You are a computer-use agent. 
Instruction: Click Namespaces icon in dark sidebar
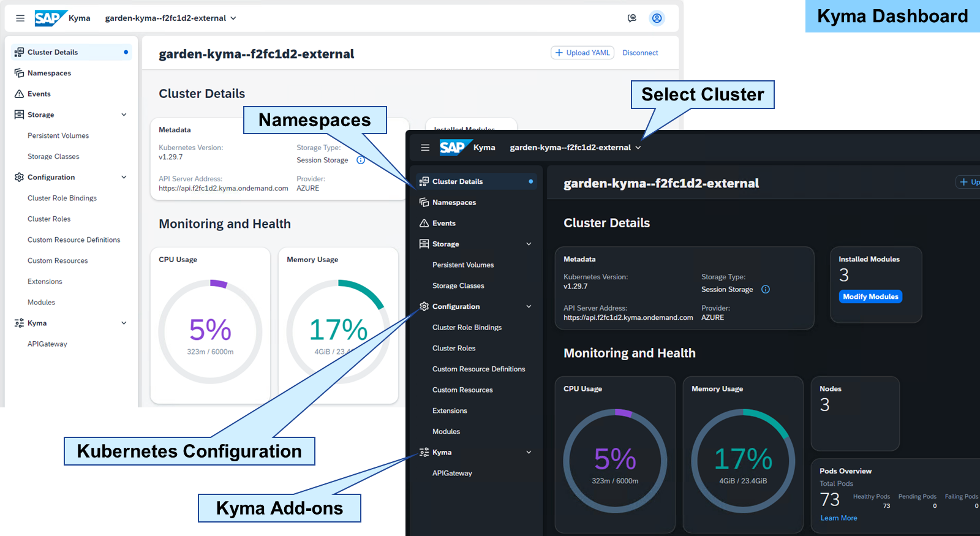pyautogui.click(x=424, y=202)
